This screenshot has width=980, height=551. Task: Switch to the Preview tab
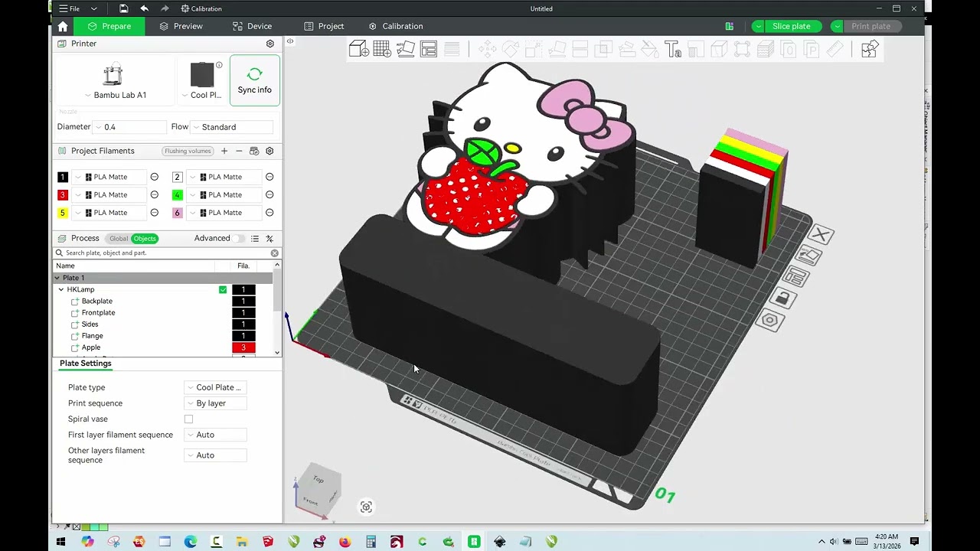tap(181, 26)
